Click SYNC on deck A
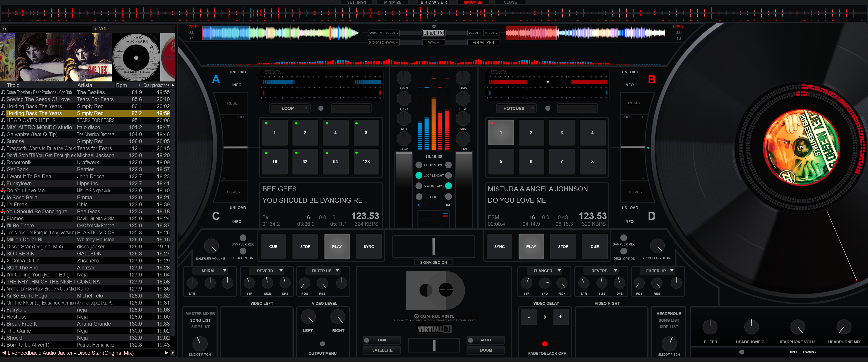 pyautogui.click(x=369, y=247)
